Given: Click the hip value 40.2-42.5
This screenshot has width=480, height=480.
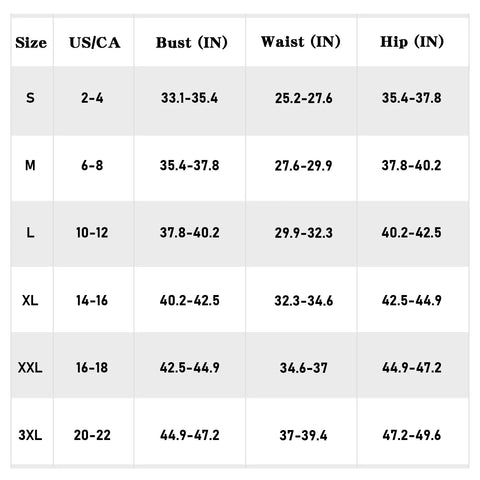Looking at the screenshot, I should pyautogui.click(x=412, y=232).
